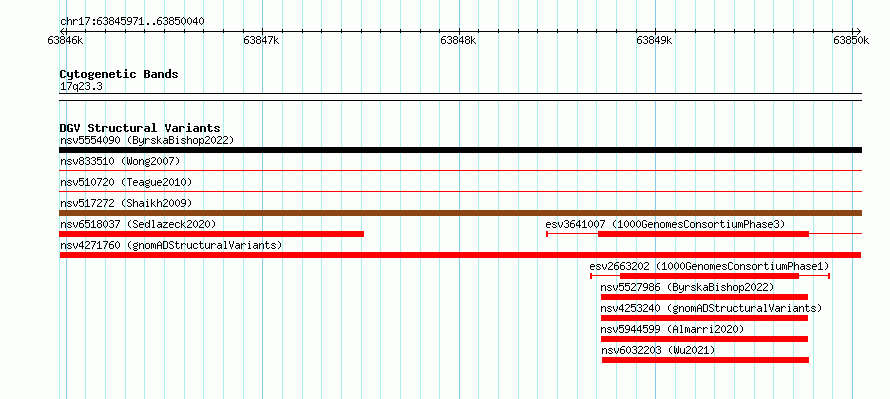Viewport: 890px width, 399px height.
Task: Click the thick red esv3641007 feature bar
Action: [703, 234]
